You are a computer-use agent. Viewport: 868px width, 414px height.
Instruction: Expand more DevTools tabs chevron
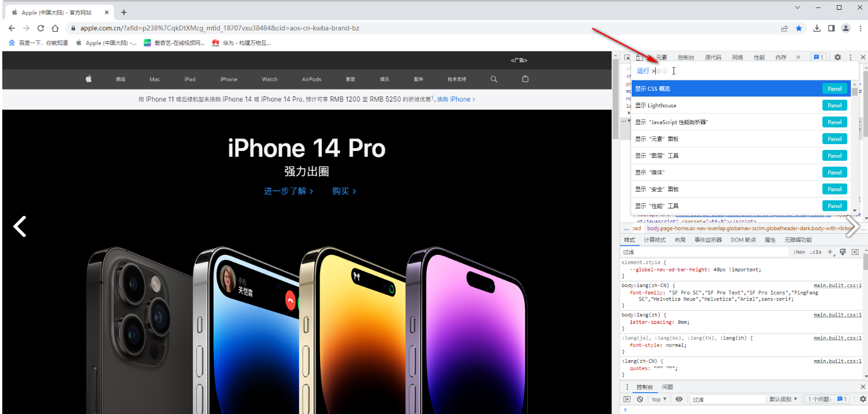coord(798,57)
